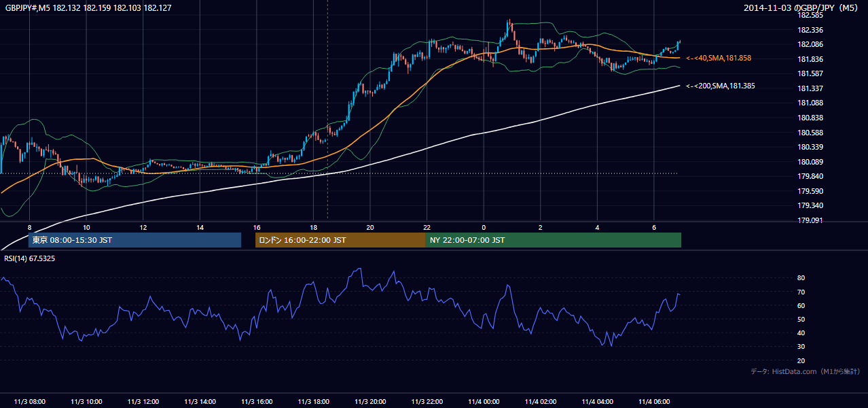Select the London 16:00-22:00 JST session bar
Image resolution: width=868 pixels, height=408 pixels.
point(340,240)
